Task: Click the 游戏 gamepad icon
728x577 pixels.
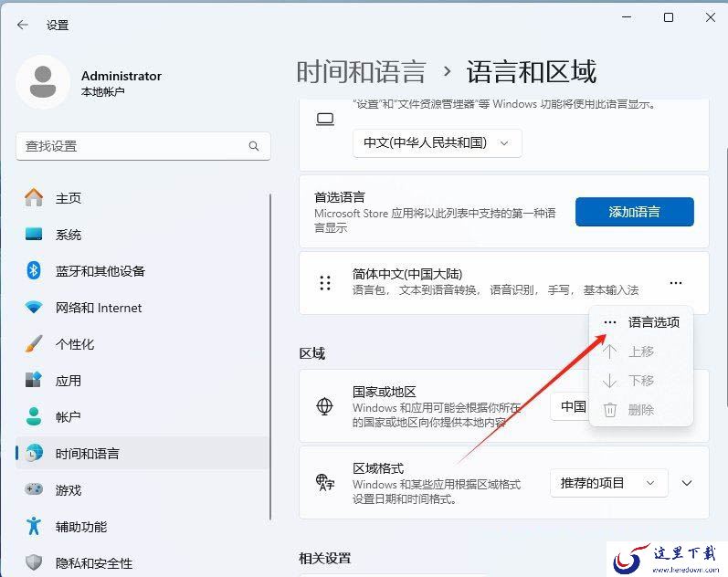Action: [34, 489]
